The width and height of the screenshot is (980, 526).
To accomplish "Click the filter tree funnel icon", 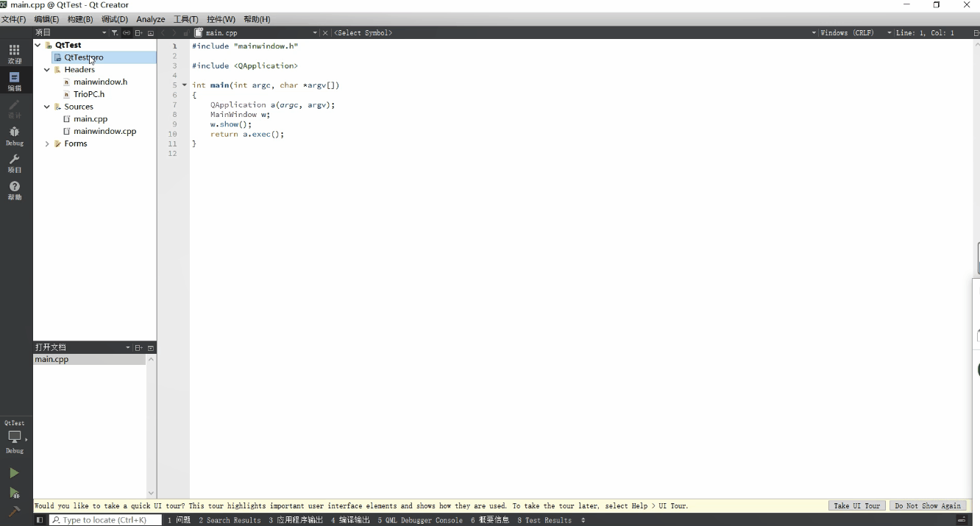I will coord(115,32).
